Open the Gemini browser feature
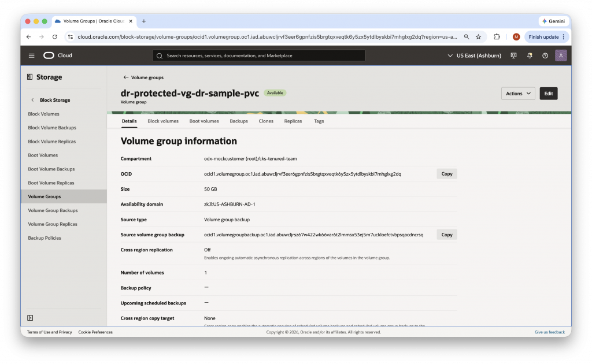This screenshot has height=364, width=592. pyautogui.click(x=553, y=21)
